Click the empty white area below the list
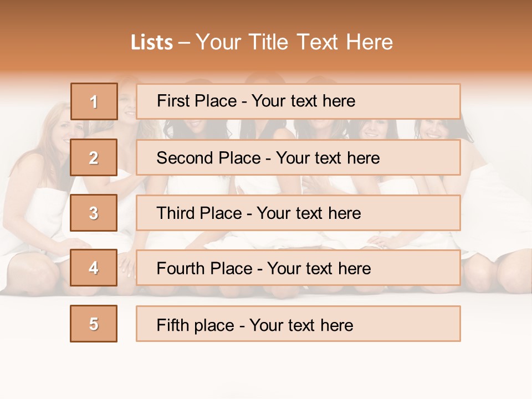This screenshot has width=532, height=399. click(x=266, y=371)
